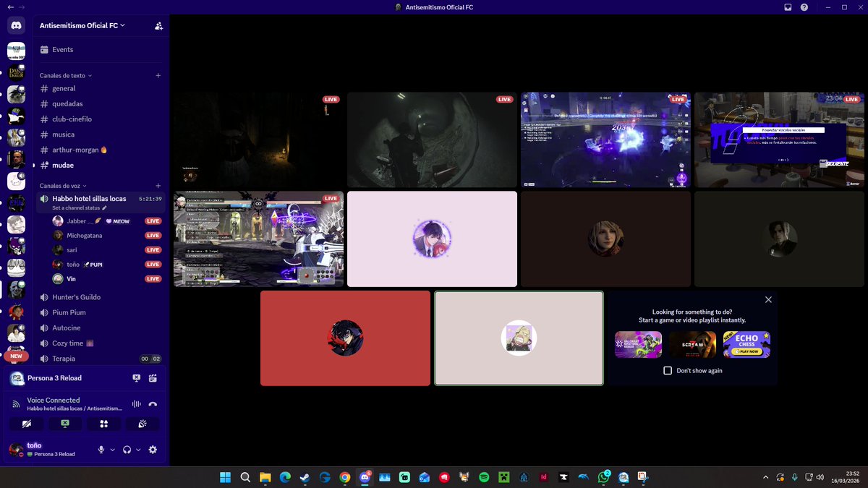Close the Looking for something to do panel
This screenshot has height=488, width=868.
coord(768,299)
